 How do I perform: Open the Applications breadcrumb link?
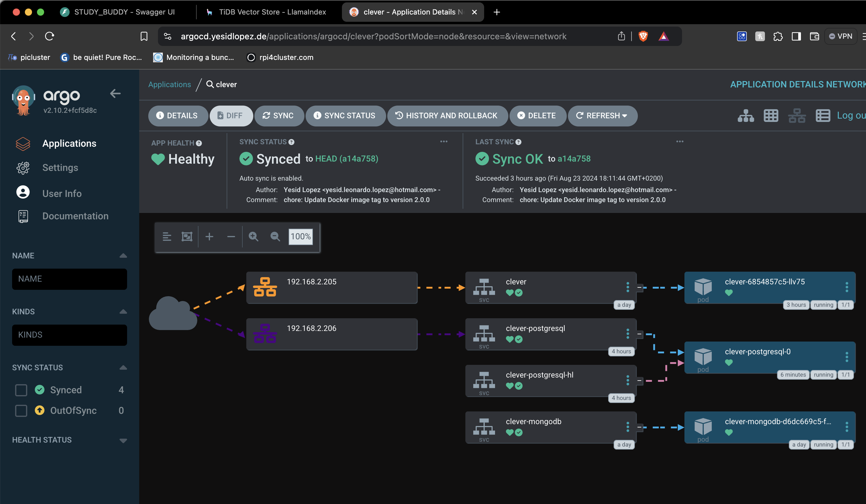click(x=169, y=84)
